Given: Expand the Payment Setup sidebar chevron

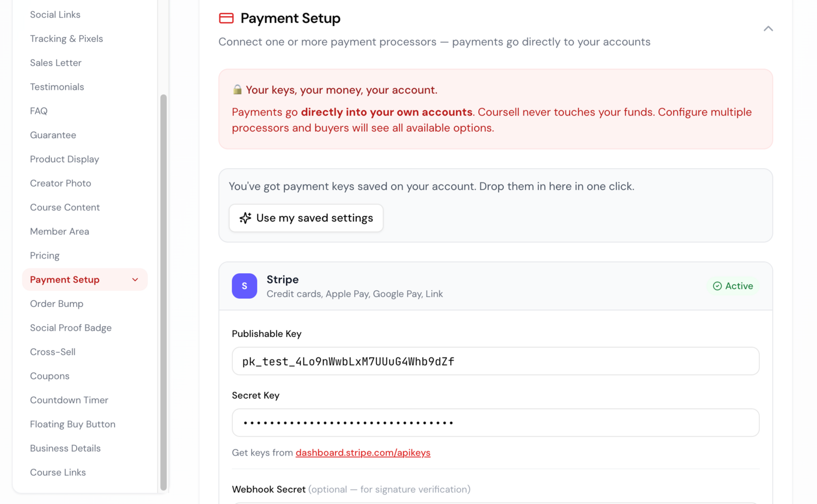Looking at the screenshot, I should point(135,280).
